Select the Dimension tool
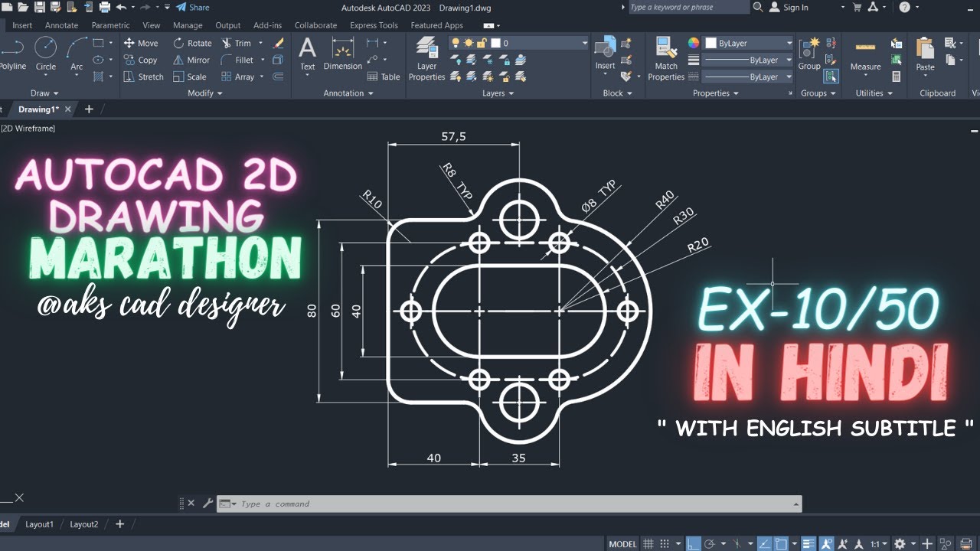This screenshot has width=980, height=551. (x=342, y=54)
